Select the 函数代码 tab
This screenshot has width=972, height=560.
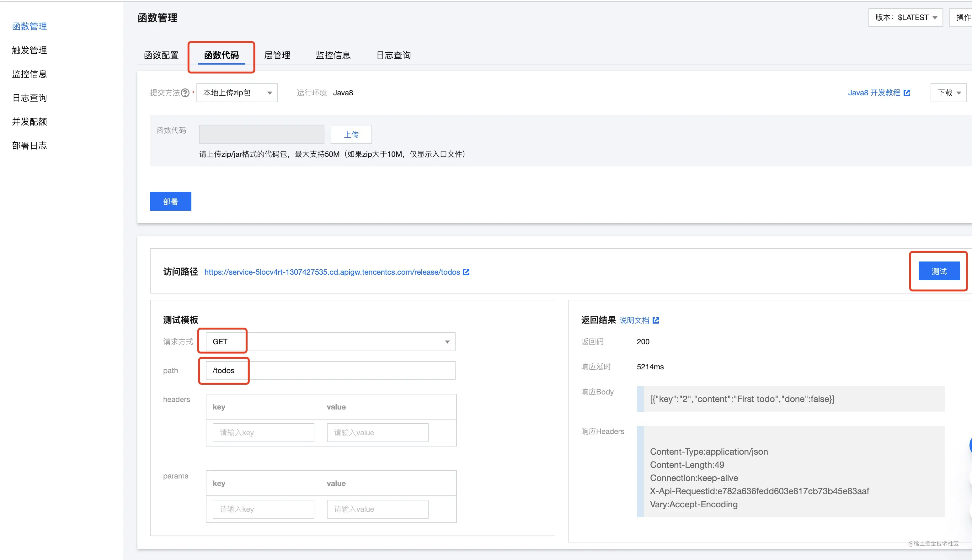point(221,55)
